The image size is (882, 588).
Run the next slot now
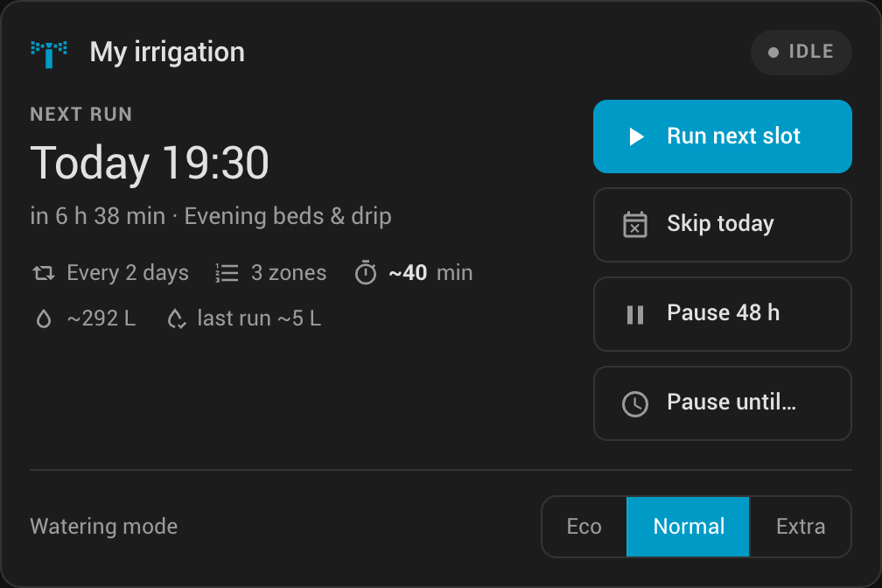click(x=722, y=136)
